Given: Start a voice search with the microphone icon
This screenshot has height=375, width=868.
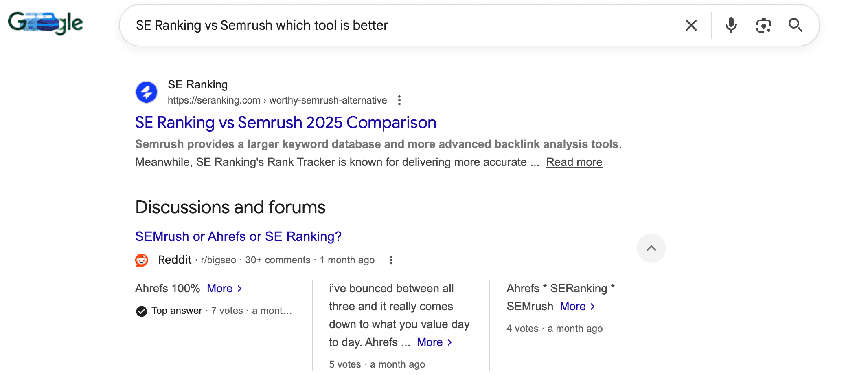Looking at the screenshot, I should point(730,25).
